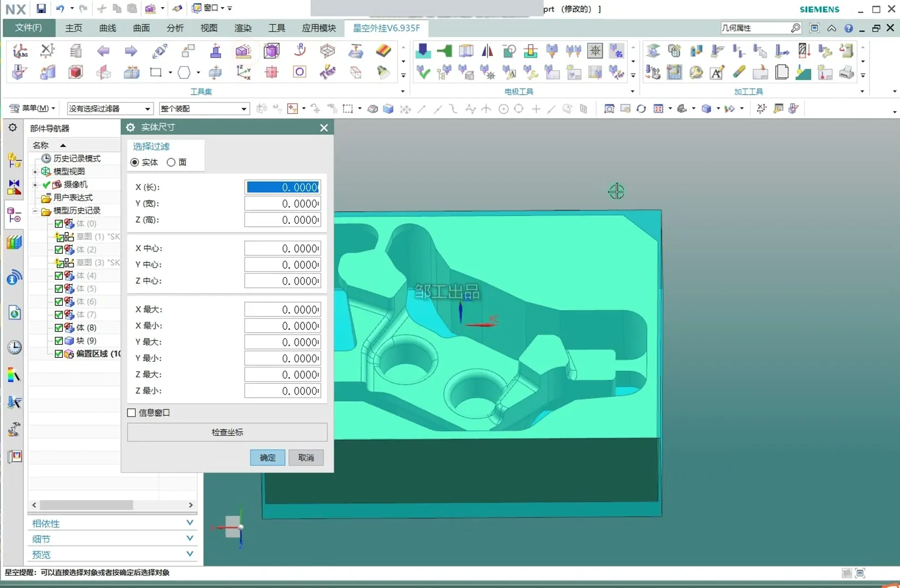Open the History clock sidebar tab
Viewport: 900px width, 588px height.
click(14, 347)
